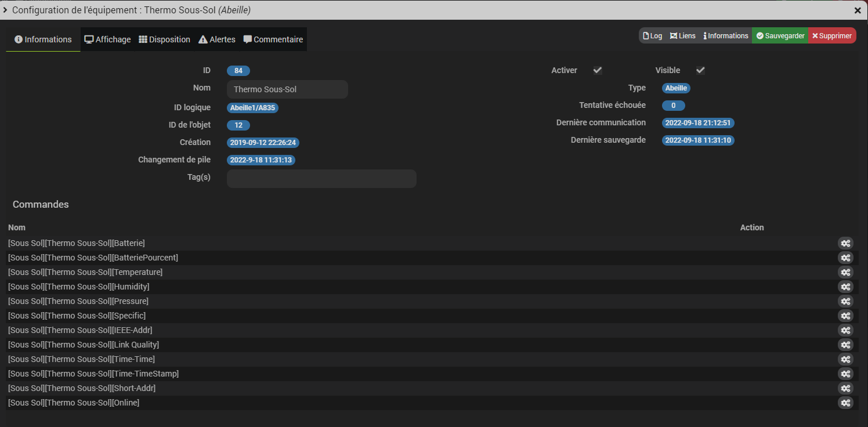Select the [Specific] command row text
The image size is (868, 427).
pos(77,316)
